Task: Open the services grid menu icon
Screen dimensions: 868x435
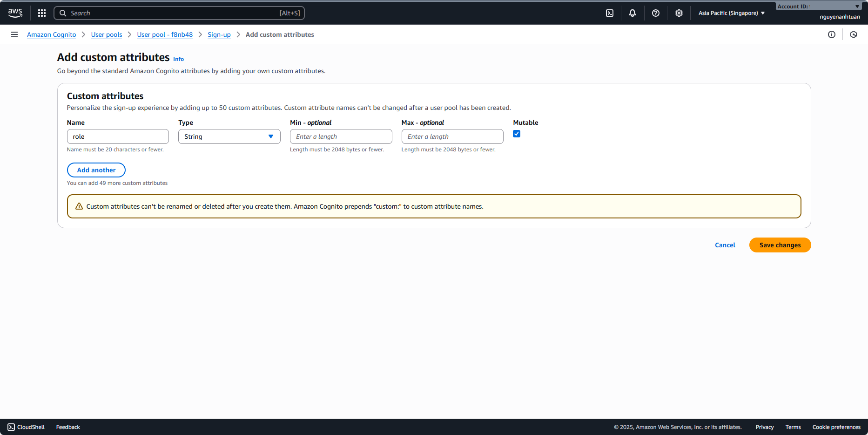Action: coord(42,13)
